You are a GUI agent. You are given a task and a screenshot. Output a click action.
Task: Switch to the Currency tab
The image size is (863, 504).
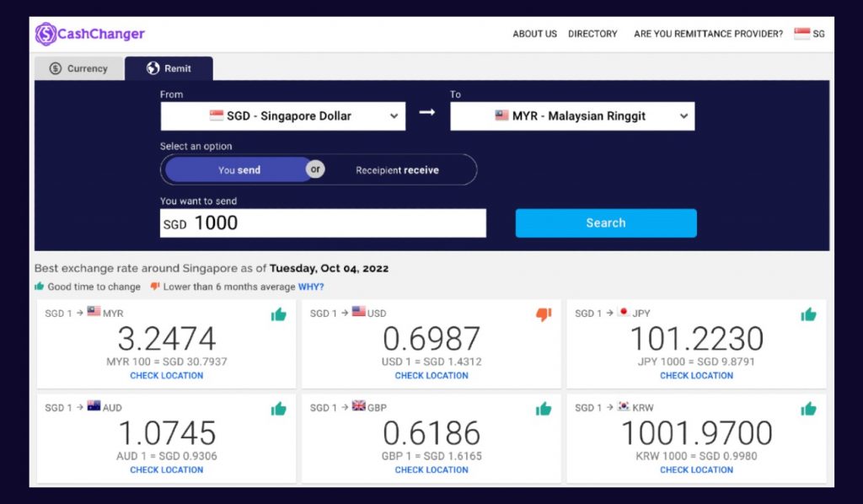pyautogui.click(x=78, y=68)
